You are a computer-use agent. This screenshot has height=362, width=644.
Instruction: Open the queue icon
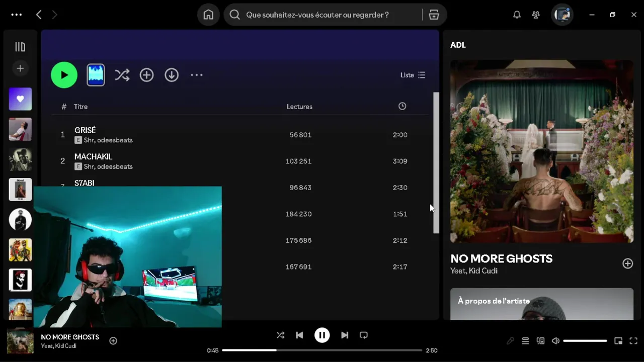(525, 341)
